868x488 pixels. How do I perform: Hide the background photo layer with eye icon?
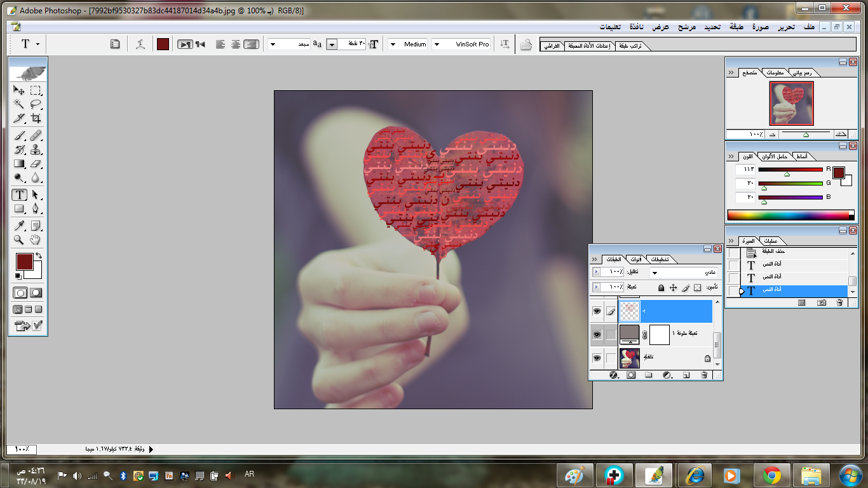597,358
